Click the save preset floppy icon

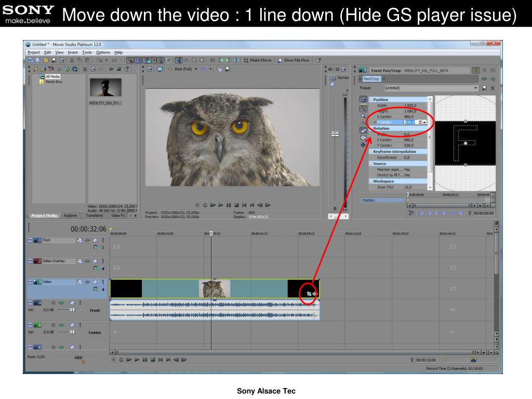[484, 88]
